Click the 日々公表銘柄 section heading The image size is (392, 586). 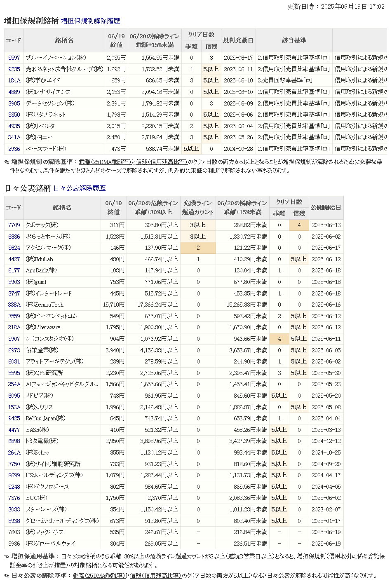[x=28, y=188]
